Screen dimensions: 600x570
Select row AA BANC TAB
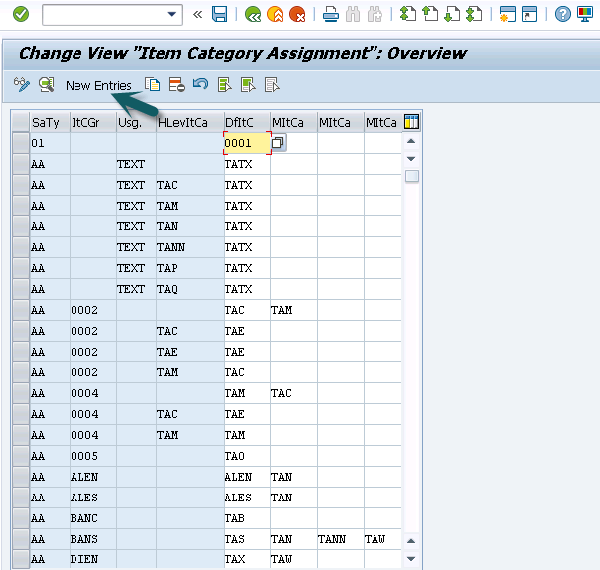click(21, 518)
